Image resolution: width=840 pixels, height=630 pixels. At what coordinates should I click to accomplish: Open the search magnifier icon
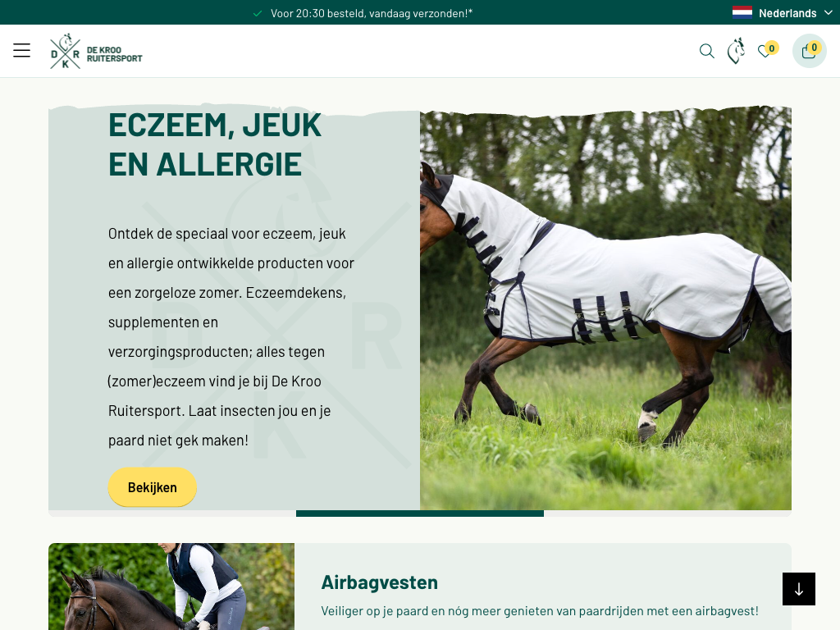(706, 51)
